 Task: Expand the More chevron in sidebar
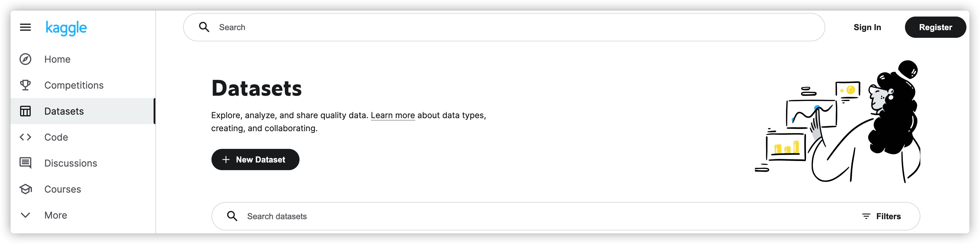[25, 215]
